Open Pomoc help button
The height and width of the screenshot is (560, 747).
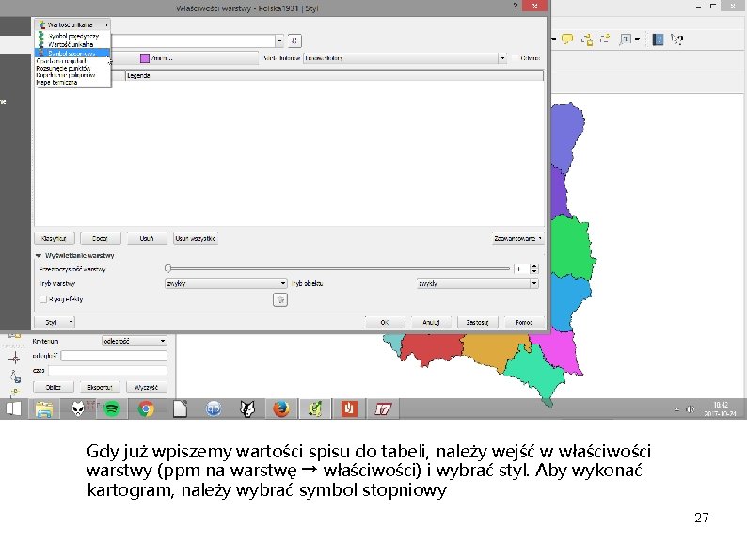524,322
